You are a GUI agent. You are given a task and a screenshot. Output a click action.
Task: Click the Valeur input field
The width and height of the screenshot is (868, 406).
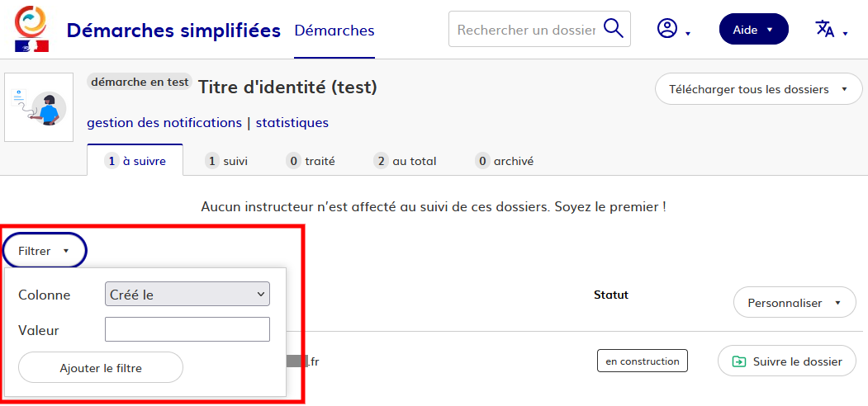click(x=187, y=330)
